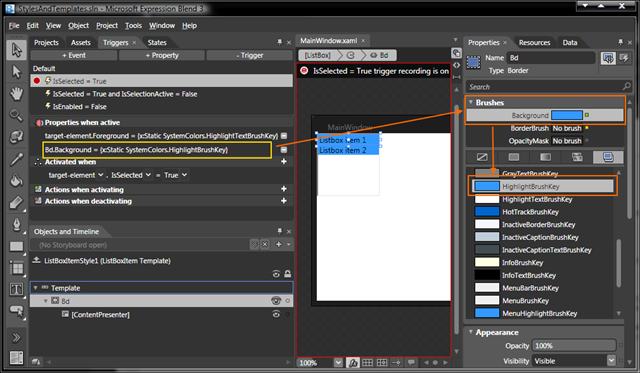This screenshot has height=373, width=640.
Task: Open the zoom level dropdown
Action: click(338, 362)
